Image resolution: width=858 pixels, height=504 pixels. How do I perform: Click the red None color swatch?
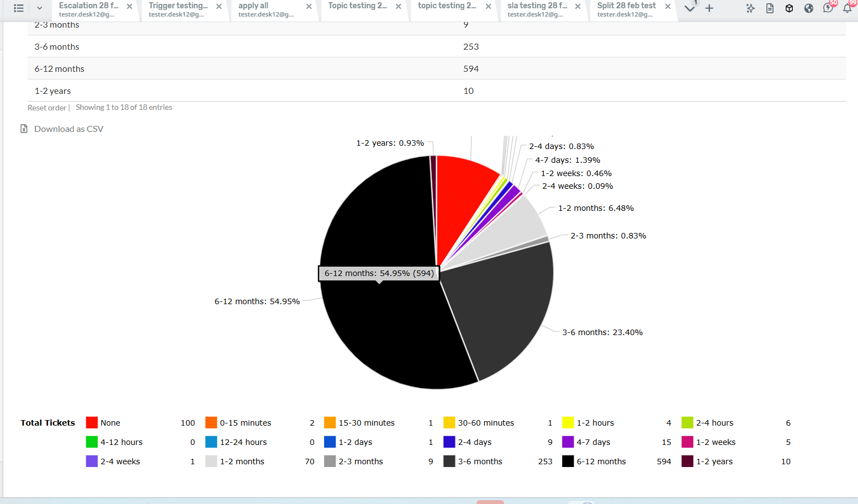click(92, 423)
